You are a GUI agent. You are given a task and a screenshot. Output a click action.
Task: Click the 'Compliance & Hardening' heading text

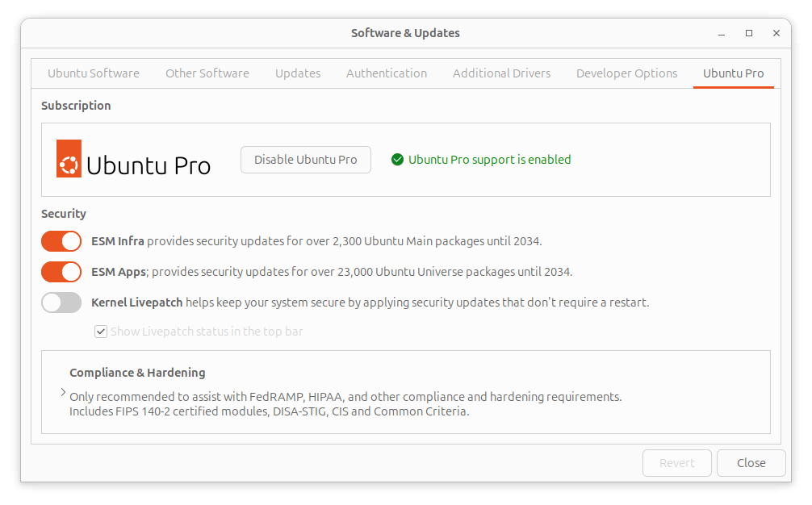point(137,373)
